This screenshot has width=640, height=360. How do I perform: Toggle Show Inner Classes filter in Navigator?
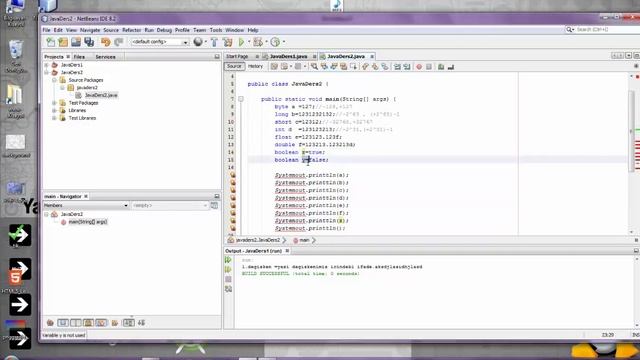click(101, 323)
